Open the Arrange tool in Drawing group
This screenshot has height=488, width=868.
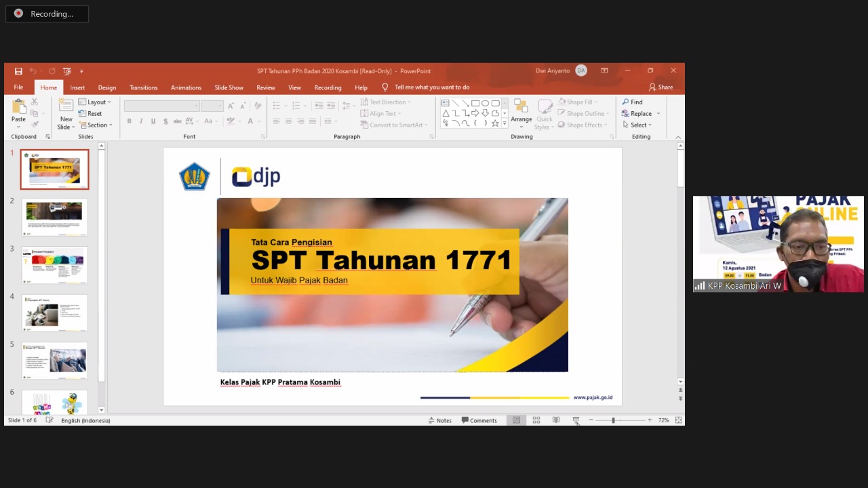click(521, 111)
